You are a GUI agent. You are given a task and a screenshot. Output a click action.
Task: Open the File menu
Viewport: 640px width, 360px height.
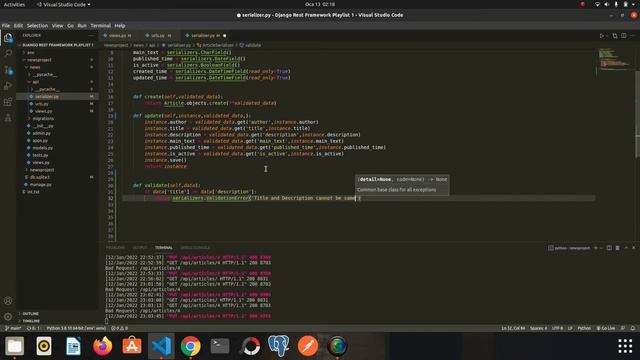(x=6, y=26)
